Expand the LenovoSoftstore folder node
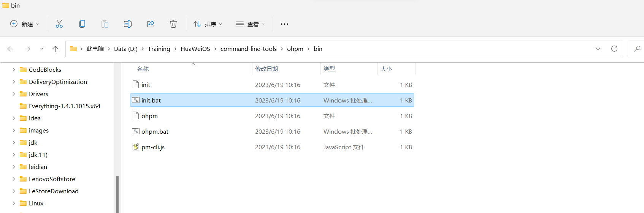 pyautogui.click(x=14, y=179)
